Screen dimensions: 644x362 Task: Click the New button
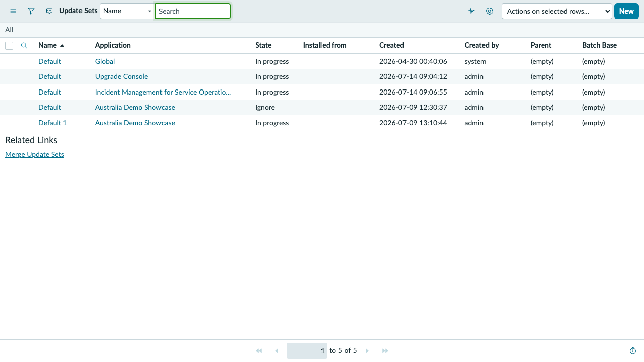click(x=626, y=11)
